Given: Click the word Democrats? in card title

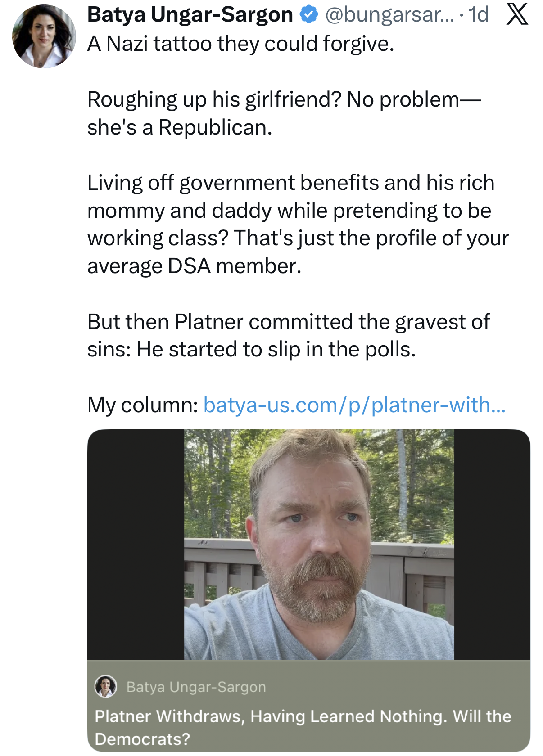Looking at the screenshot, I should tap(142, 739).
